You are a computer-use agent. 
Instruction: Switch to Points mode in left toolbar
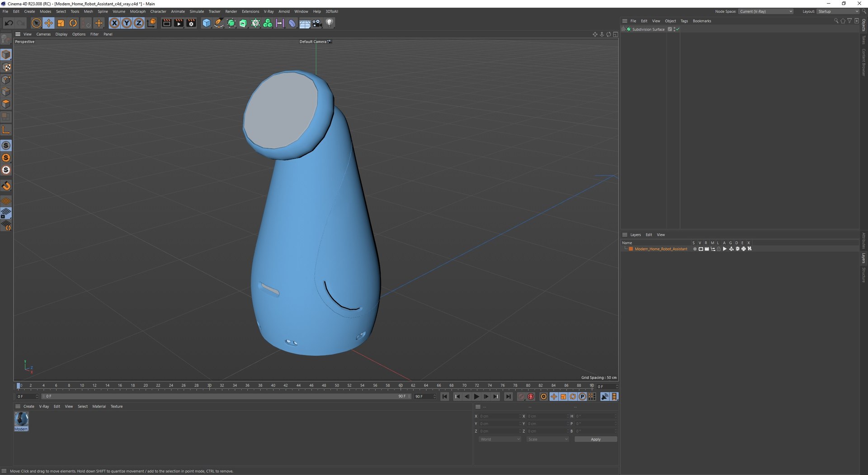pos(6,80)
